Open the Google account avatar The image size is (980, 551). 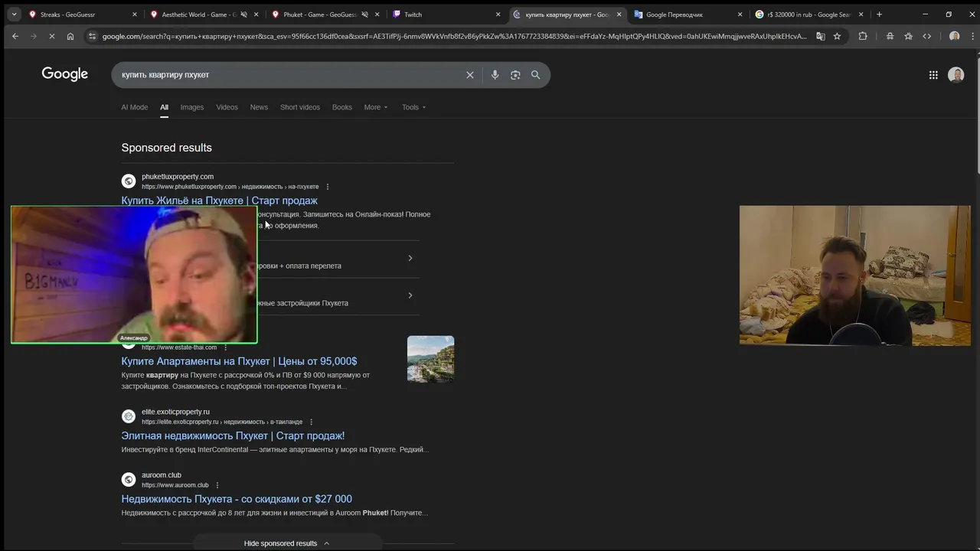pos(956,75)
